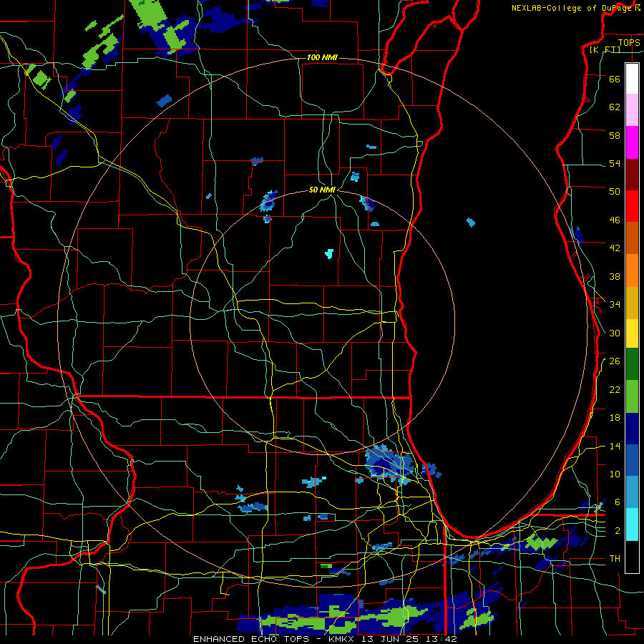Click the legend value 42

[615, 248]
